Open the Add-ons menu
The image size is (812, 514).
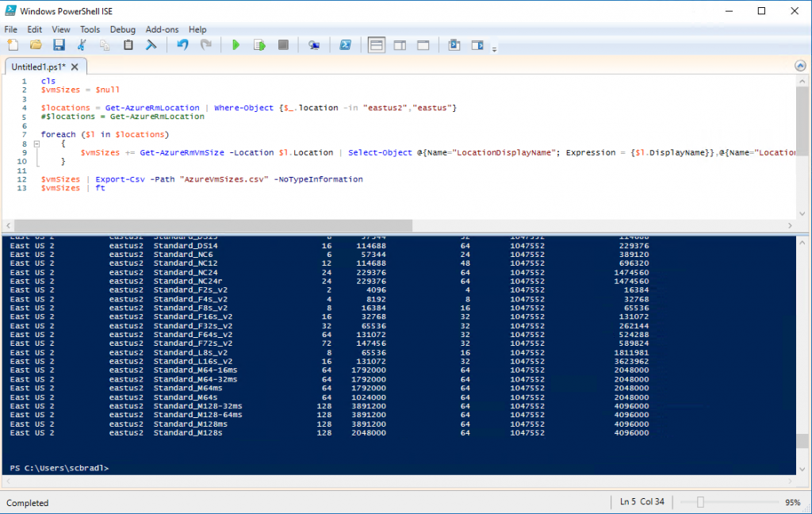(x=162, y=29)
